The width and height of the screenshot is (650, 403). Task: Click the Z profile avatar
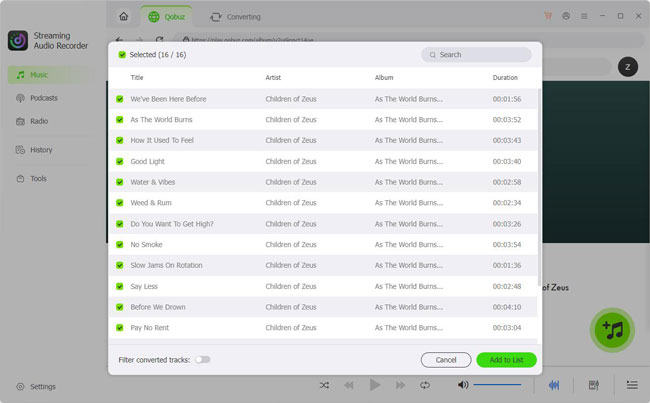[x=628, y=67]
